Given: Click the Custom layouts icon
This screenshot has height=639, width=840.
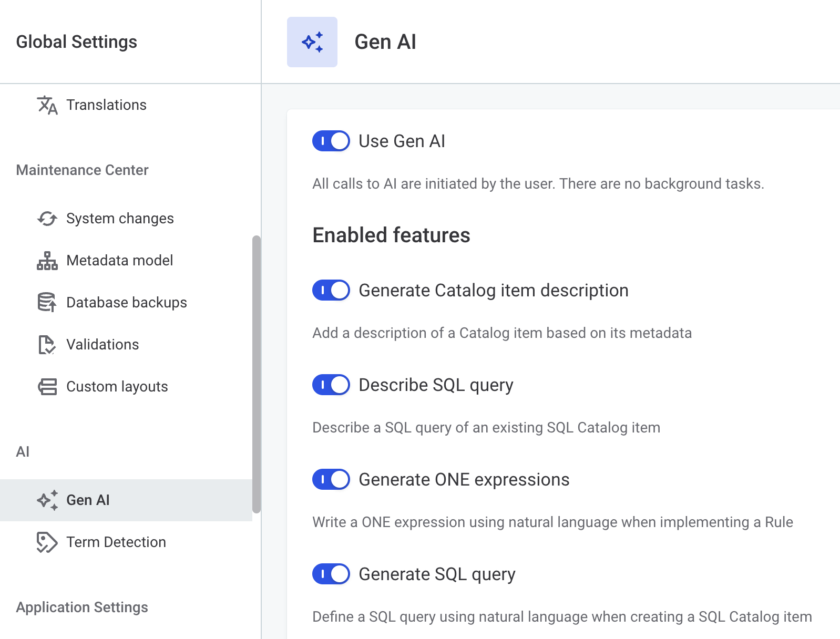Looking at the screenshot, I should (47, 387).
